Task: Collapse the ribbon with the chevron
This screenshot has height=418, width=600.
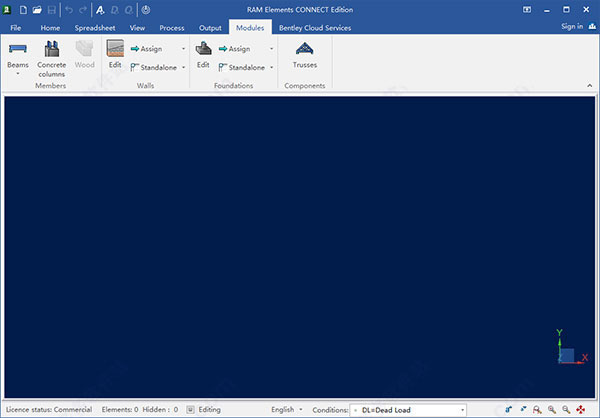Action: (590, 86)
